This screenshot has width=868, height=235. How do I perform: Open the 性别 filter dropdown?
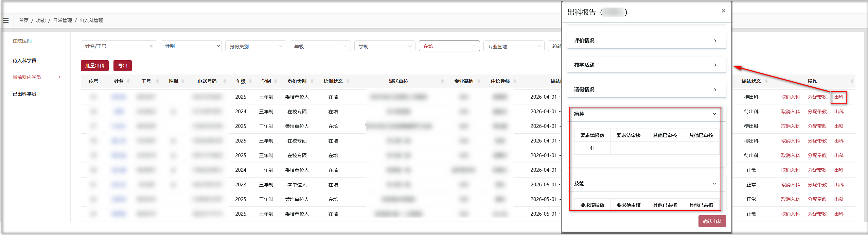pyautogui.click(x=191, y=46)
